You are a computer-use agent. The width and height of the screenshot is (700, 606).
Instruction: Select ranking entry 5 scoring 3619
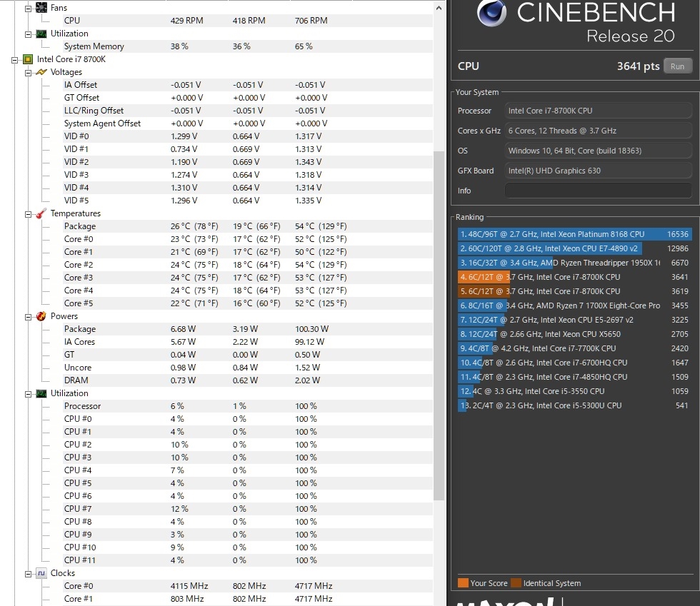click(574, 291)
